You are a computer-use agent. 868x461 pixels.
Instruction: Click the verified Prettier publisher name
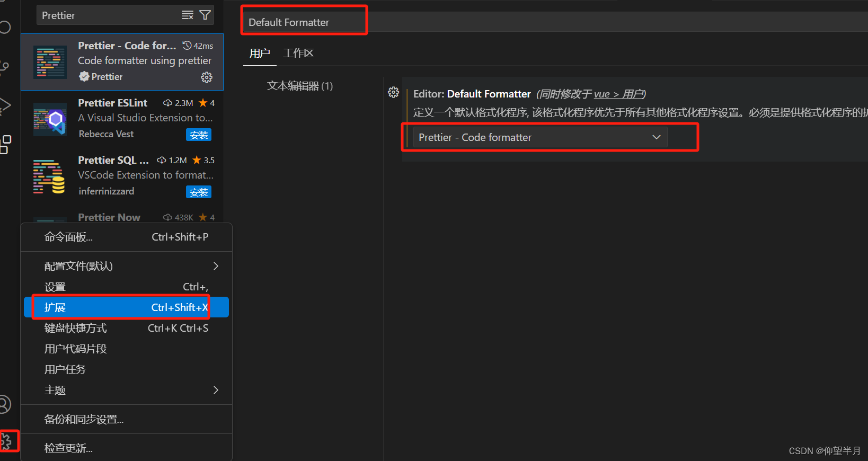107,77
